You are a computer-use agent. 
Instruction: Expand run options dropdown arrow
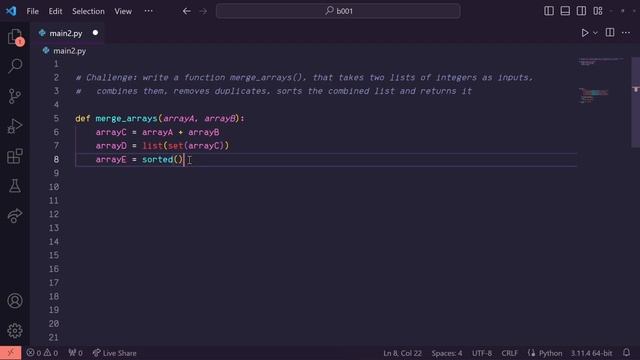596,33
